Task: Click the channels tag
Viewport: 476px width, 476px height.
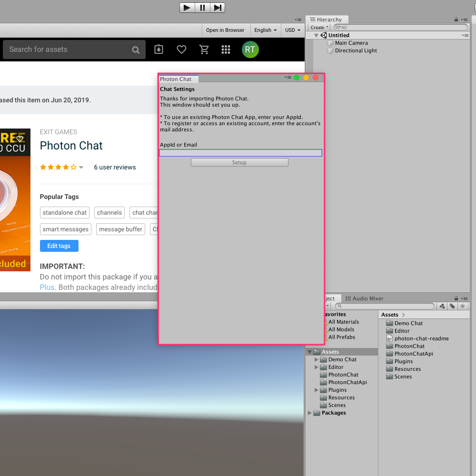Action: [109, 212]
